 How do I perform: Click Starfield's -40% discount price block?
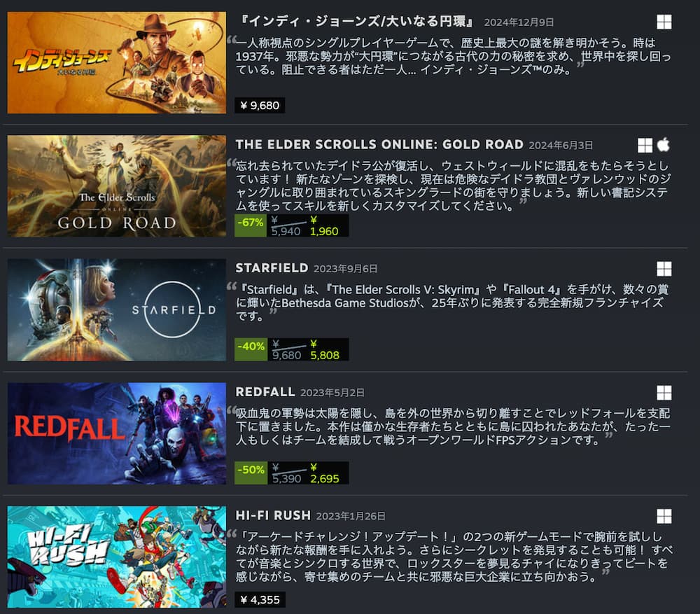point(291,349)
